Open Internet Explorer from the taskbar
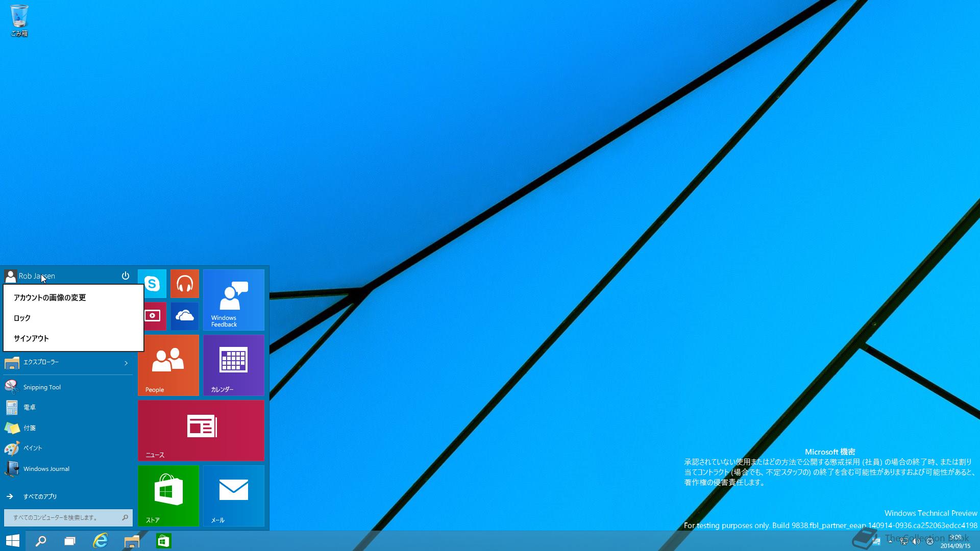Screen dimensions: 980x551 pos(101,541)
